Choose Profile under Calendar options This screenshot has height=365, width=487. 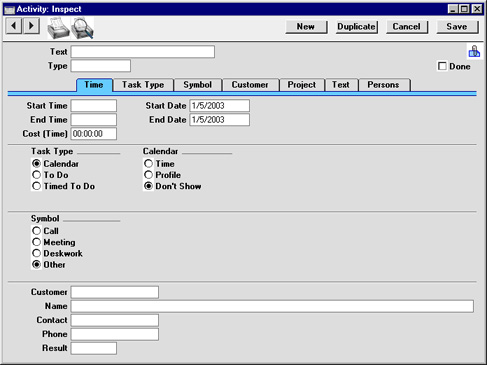[x=148, y=175]
